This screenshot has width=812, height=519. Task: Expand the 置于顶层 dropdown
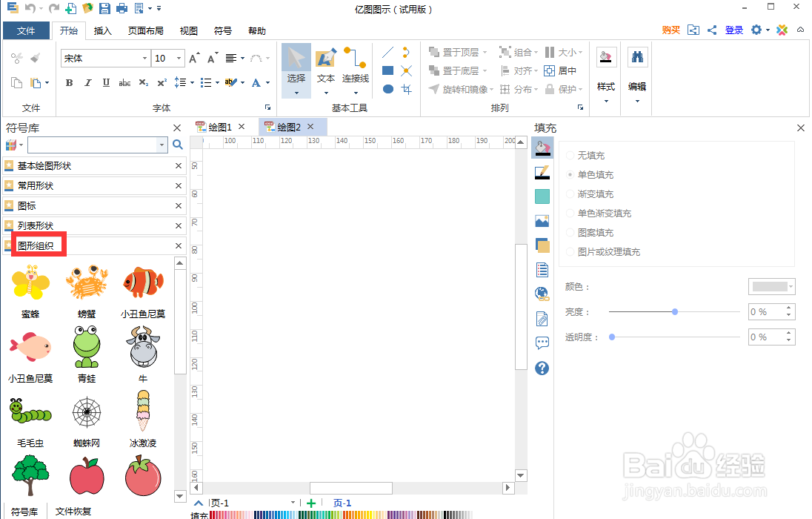[485, 53]
